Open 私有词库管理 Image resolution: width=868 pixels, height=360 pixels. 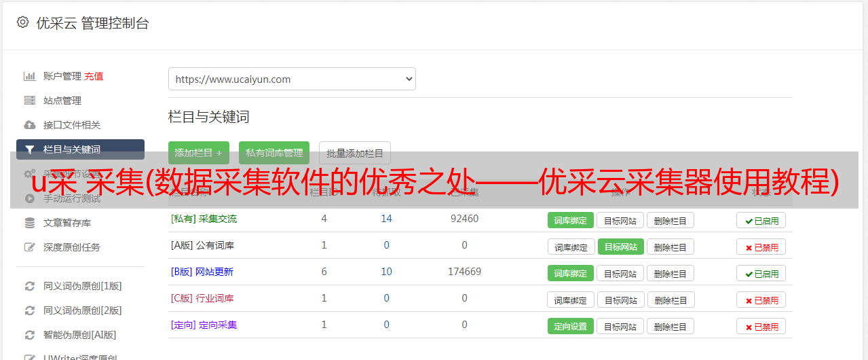274,153
